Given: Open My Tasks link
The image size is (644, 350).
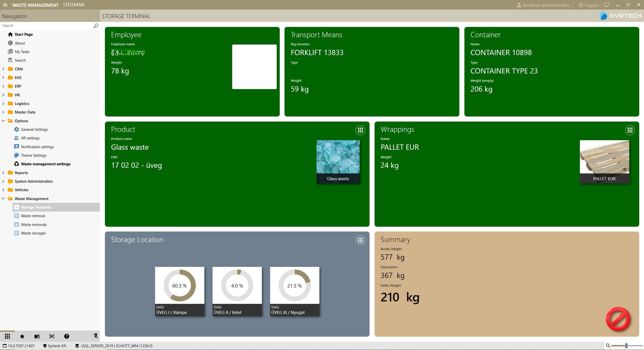Looking at the screenshot, I should [x=22, y=52].
